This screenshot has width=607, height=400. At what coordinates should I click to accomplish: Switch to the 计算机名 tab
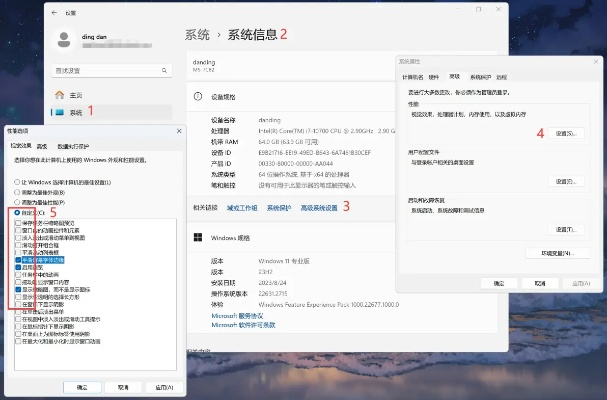[412, 77]
